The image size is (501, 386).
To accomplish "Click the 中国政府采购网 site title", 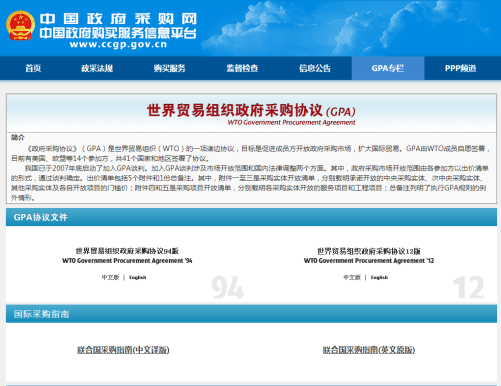I will (118, 19).
